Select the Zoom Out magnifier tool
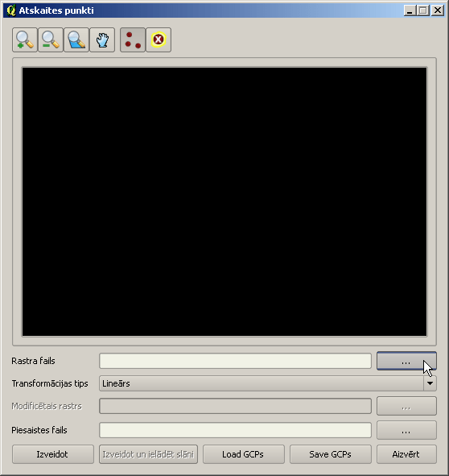Screen dimensions: 449x476 [51, 40]
